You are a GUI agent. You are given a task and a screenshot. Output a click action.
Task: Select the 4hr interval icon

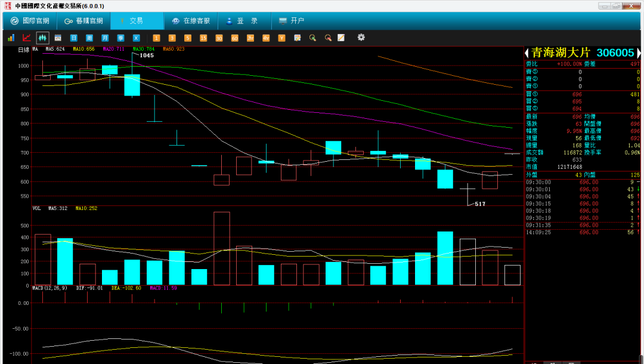(x=266, y=38)
